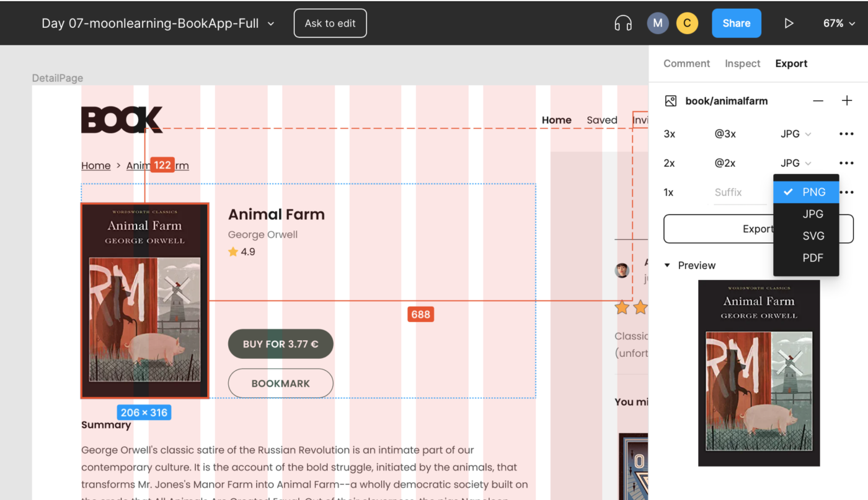
Task: Click the Share button
Action: (736, 22)
